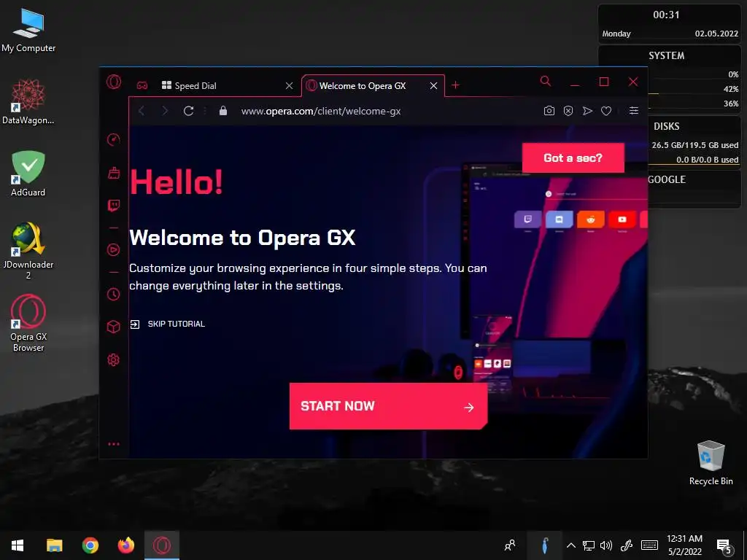Select the Recycle Bin icon

pyautogui.click(x=711, y=463)
